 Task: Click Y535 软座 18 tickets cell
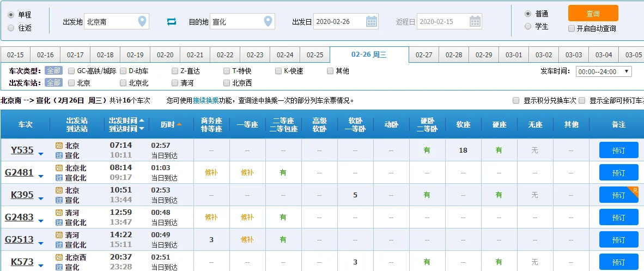pos(463,150)
